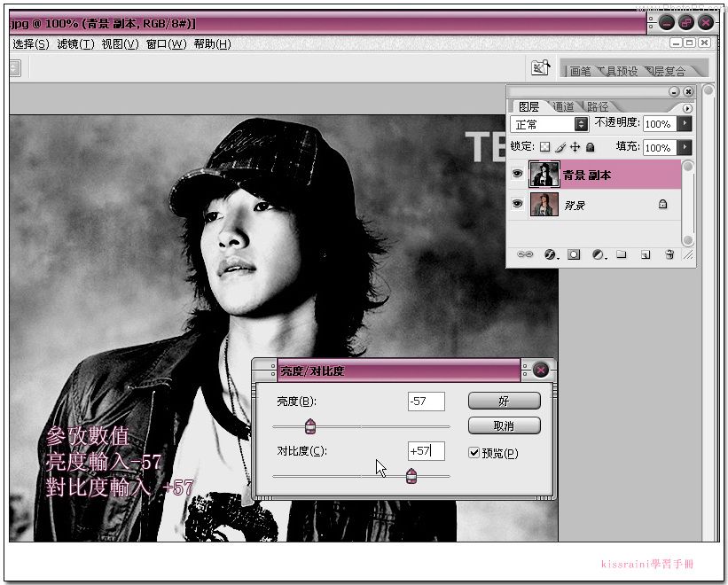The image size is (728, 585).
Task: Click the 对比度 slider handle
Action: (x=411, y=476)
